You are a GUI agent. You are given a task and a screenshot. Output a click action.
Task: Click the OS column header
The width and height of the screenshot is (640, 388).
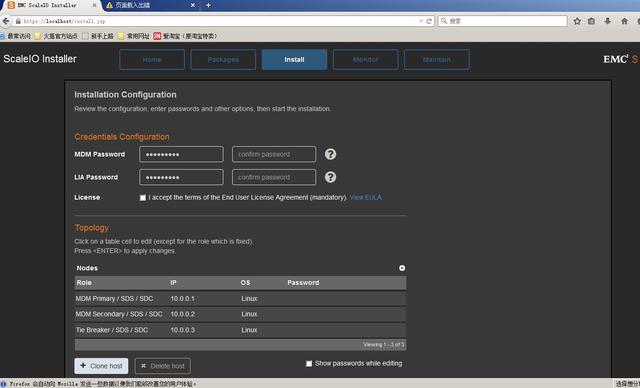245,283
